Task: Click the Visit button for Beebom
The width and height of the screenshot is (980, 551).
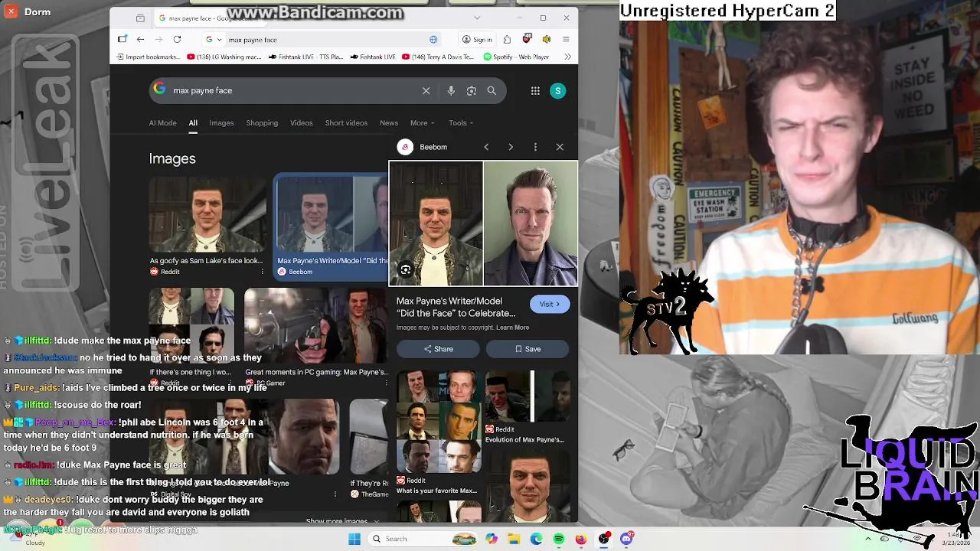Action: pyautogui.click(x=550, y=304)
